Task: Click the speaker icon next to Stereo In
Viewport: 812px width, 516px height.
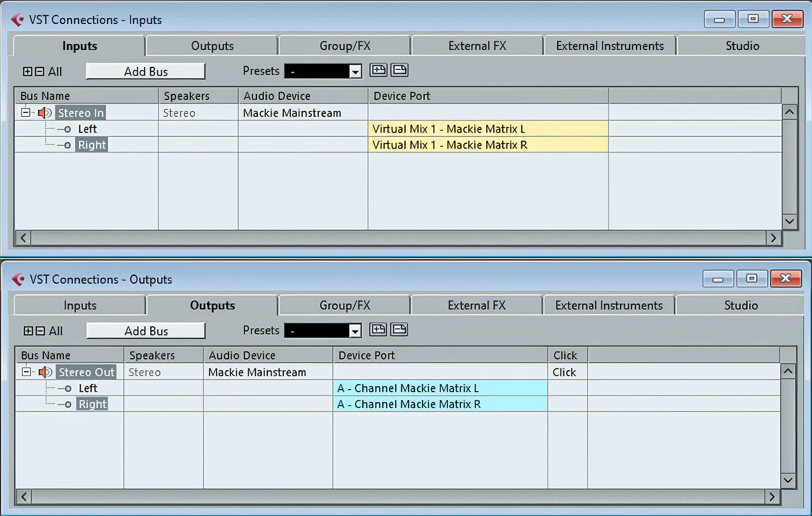Action: 45,113
